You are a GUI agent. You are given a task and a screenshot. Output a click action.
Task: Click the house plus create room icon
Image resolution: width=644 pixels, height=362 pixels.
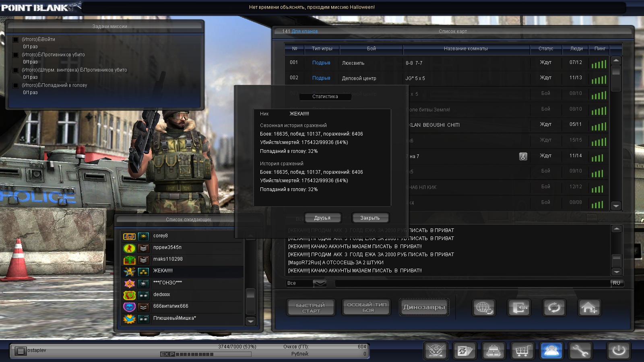click(589, 308)
